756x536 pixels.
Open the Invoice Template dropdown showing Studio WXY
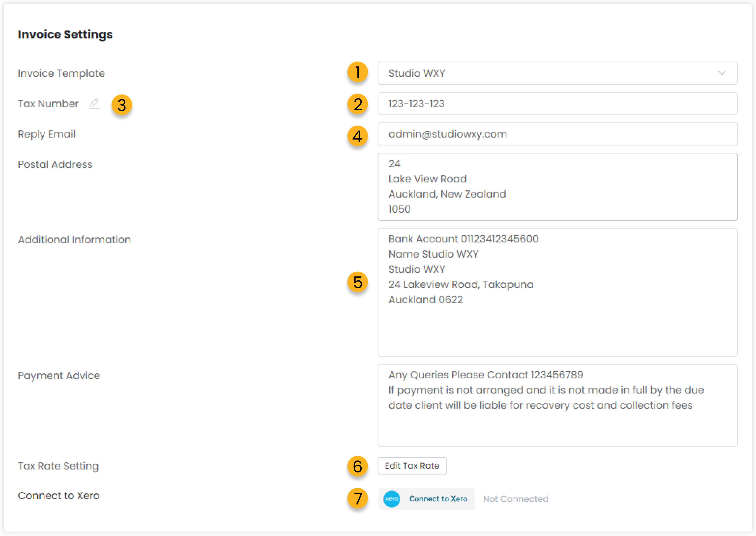(x=557, y=73)
